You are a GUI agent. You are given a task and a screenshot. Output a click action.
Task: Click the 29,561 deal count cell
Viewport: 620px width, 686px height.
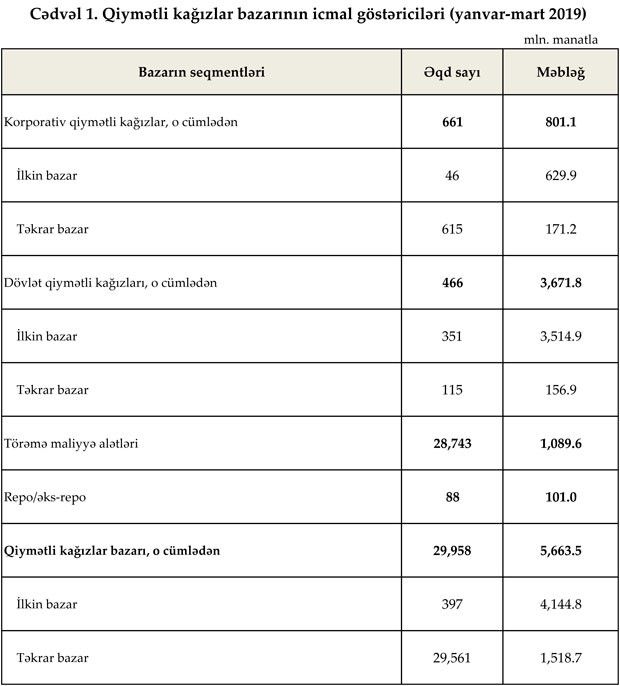[452, 658]
